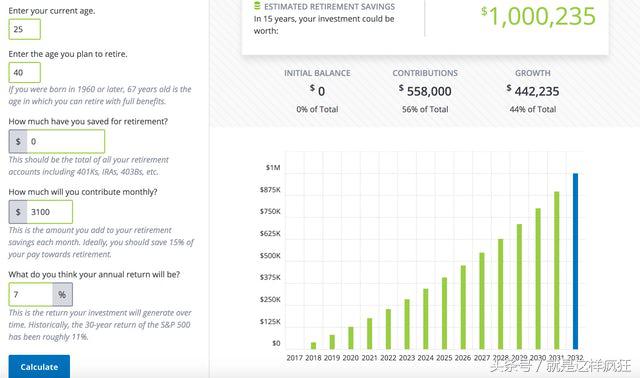Click the monthly contribution input showing 3100
Image resolution: width=640 pixels, height=378 pixels.
(x=50, y=212)
